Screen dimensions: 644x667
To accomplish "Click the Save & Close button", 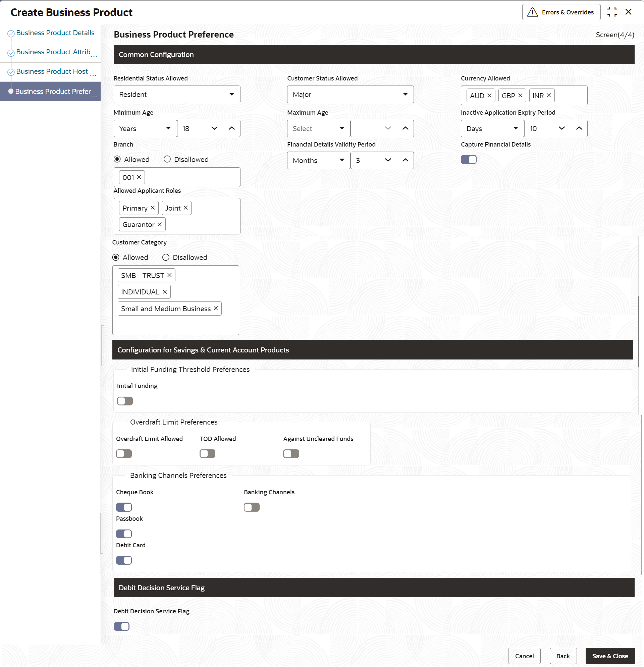I will (610, 656).
